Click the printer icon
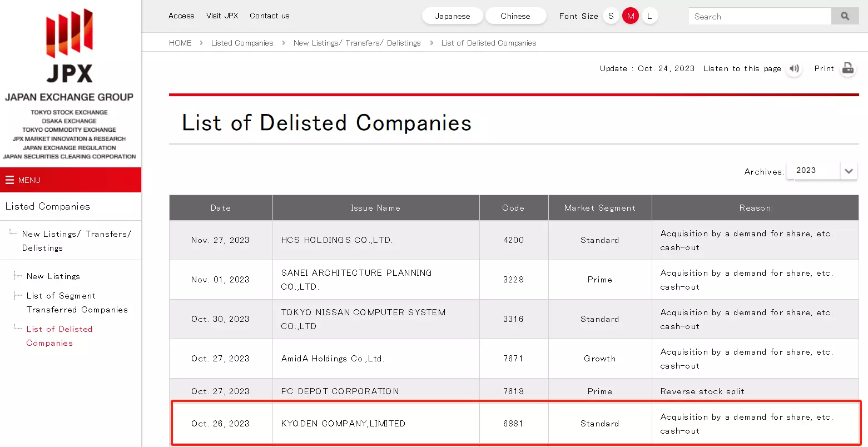This screenshot has height=447, width=868. click(x=847, y=68)
